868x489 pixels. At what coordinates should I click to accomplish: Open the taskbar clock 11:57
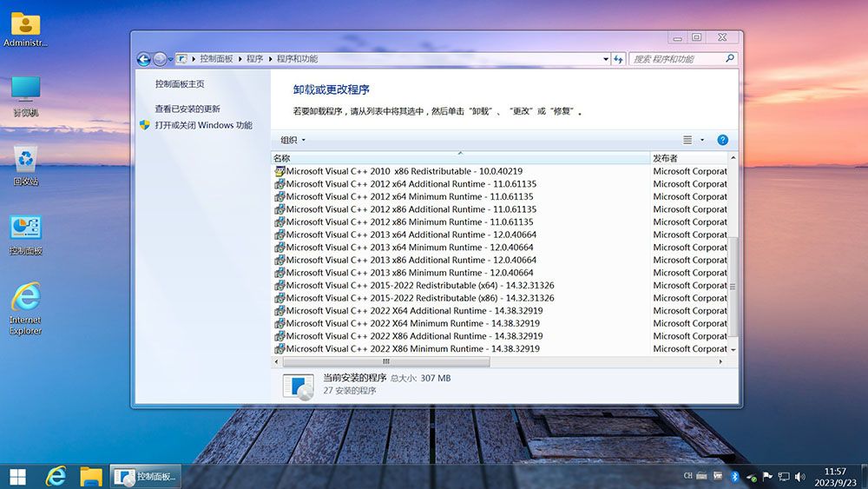coord(835,476)
